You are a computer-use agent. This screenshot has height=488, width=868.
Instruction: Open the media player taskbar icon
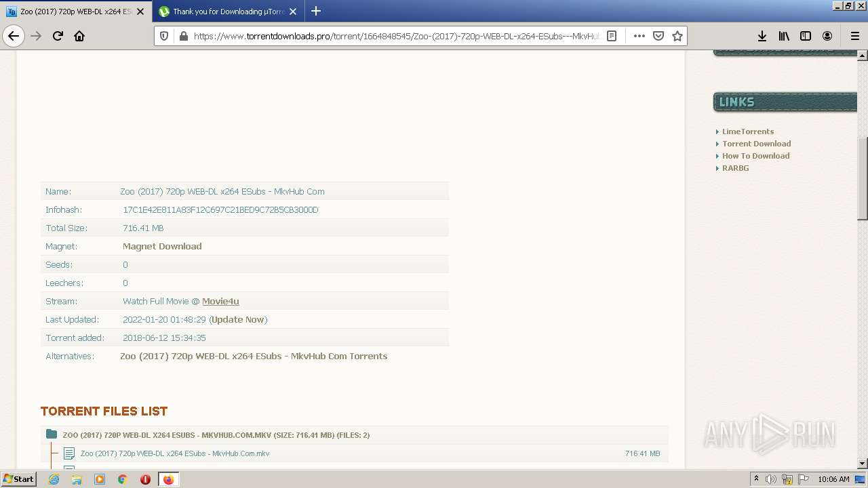pos(100,479)
